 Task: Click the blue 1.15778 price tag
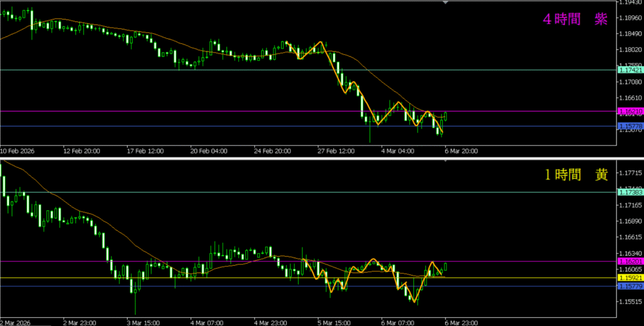[x=630, y=126]
